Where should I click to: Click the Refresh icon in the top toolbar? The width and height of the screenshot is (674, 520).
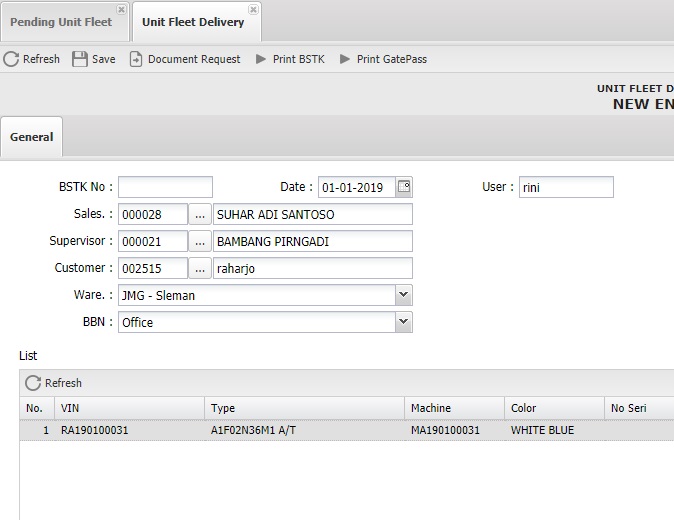coord(12,59)
